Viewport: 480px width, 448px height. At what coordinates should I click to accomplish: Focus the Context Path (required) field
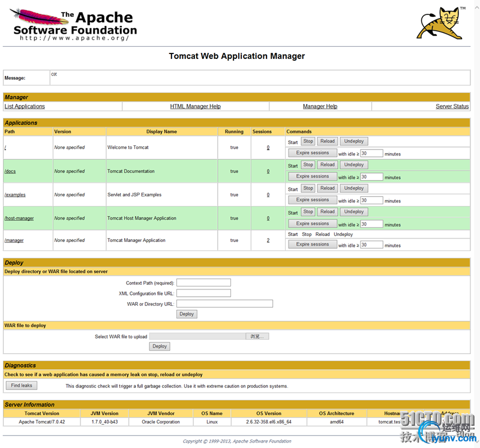click(x=203, y=282)
